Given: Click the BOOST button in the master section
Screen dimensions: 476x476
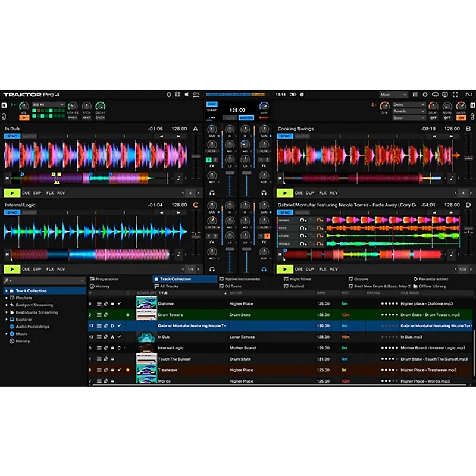Looking at the screenshot, I should 264,117.
